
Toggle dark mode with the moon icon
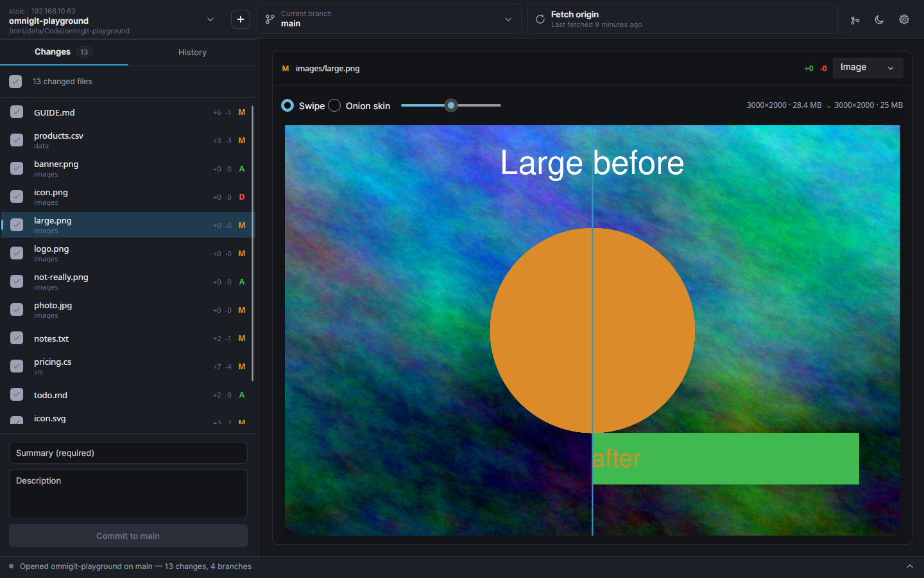point(879,20)
